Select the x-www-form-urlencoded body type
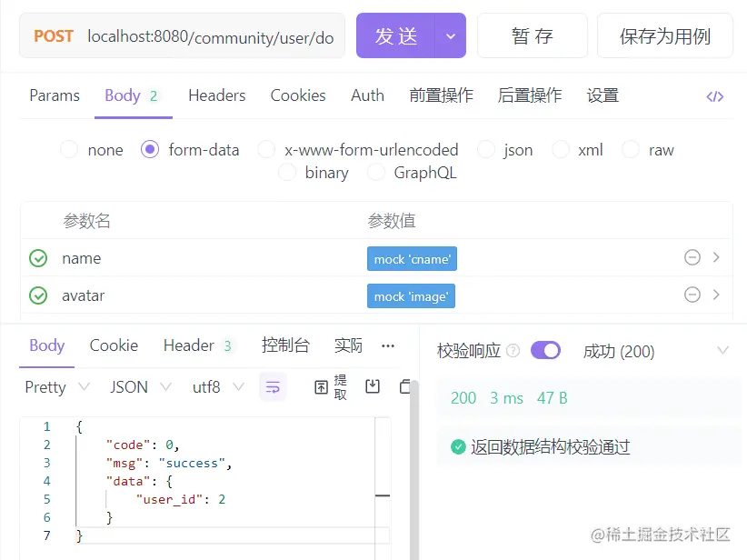Screen dimensions: 747x560 [266, 150]
